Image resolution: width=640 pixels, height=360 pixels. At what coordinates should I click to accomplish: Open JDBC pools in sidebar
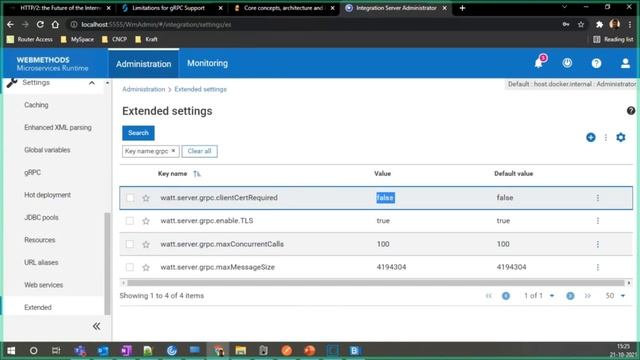pos(41,218)
